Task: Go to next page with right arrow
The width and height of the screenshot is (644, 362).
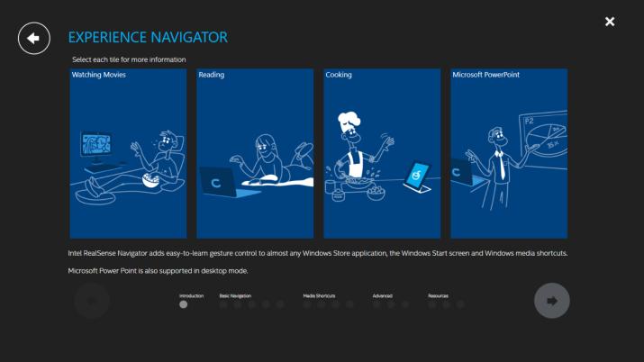Action: click(551, 300)
